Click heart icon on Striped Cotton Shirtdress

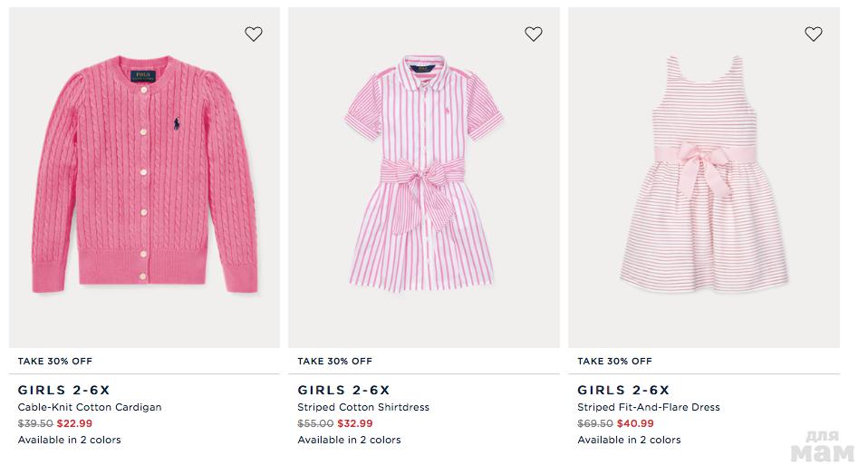(534, 34)
